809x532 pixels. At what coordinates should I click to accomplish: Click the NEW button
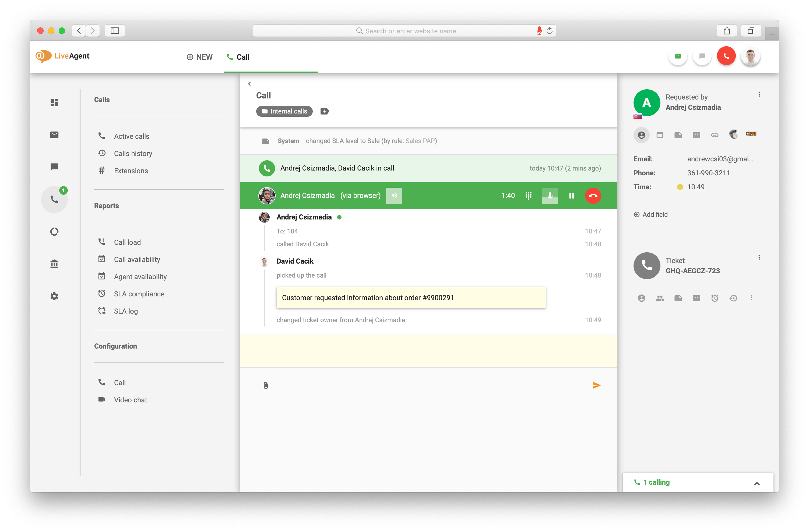(199, 57)
